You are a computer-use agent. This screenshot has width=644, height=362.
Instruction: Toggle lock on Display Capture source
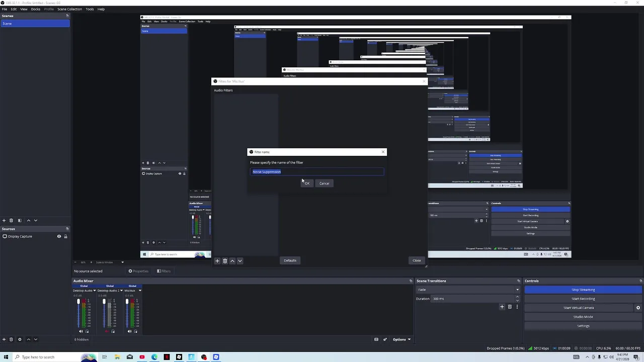(65, 236)
